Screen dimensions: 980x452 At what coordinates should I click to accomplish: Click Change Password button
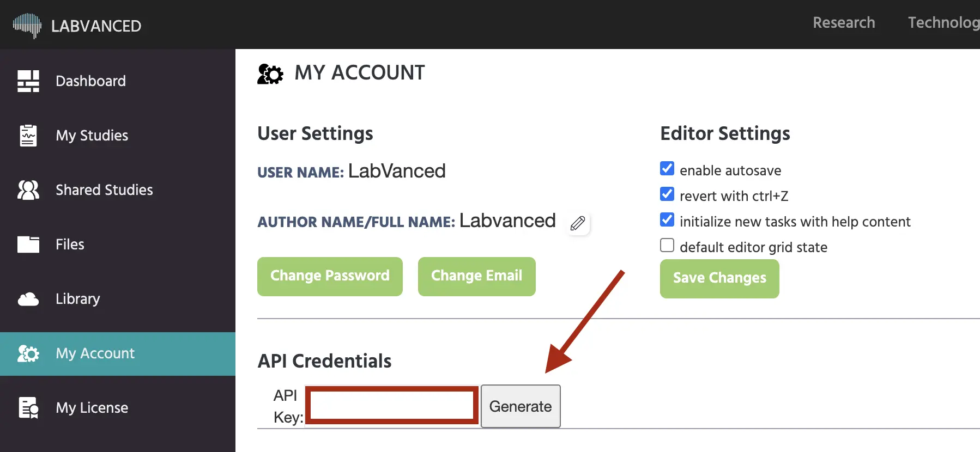point(330,277)
